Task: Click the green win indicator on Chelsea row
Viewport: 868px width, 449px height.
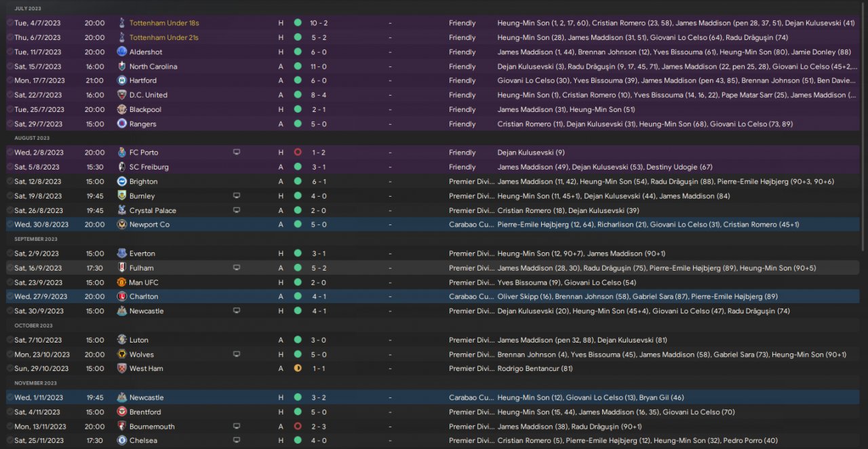Action: 298,441
